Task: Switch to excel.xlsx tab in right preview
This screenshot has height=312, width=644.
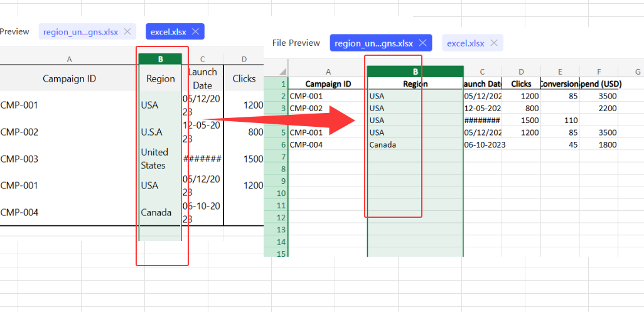Action: pyautogui.click(x=465, y=43)
